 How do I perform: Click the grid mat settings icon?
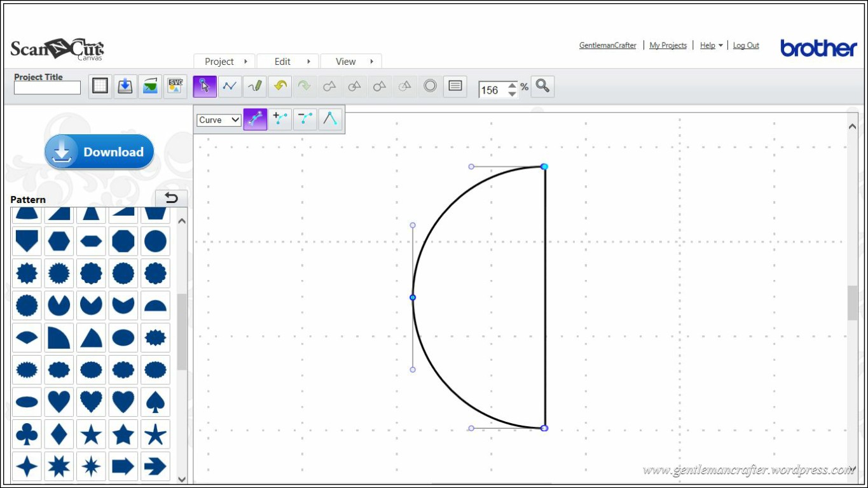point(100,87)
